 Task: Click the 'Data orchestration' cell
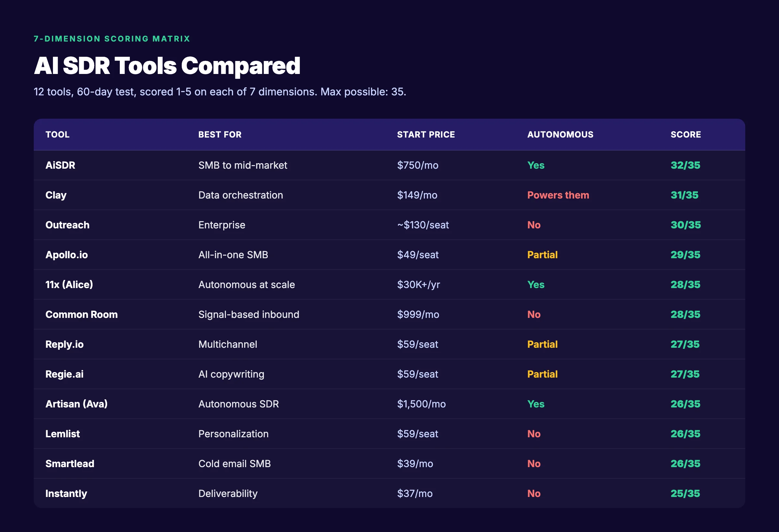pyautogui.click(x=241, y=195)
